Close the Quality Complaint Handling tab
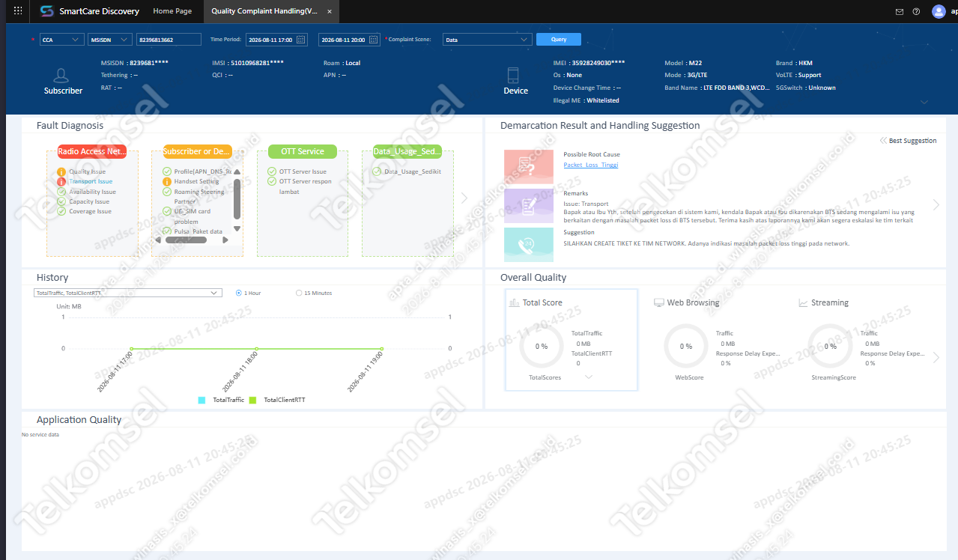 pos(330,11)
